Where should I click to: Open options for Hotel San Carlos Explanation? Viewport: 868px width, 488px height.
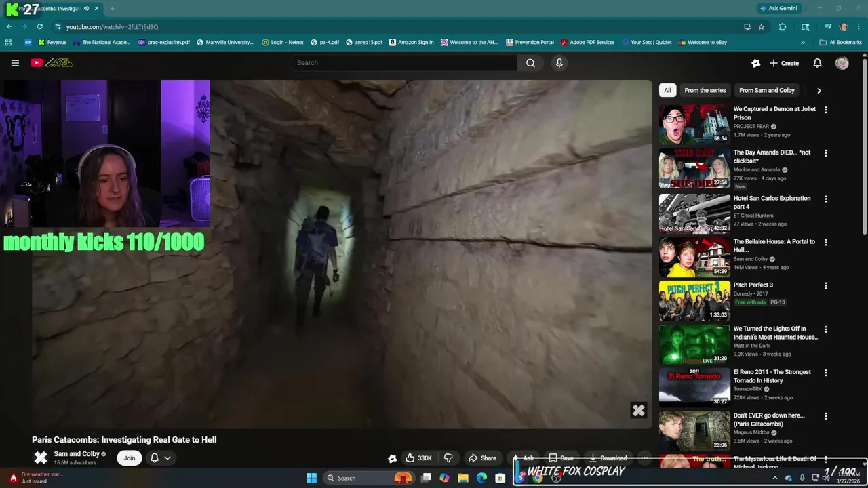[x=825, y=199]
